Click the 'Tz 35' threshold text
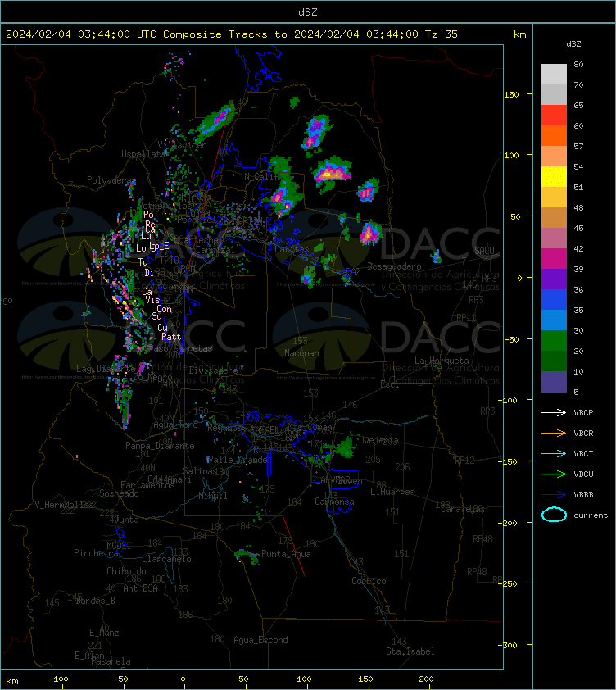Image resolution: width=616 pixels, height=690 pixels. point(442,34)
